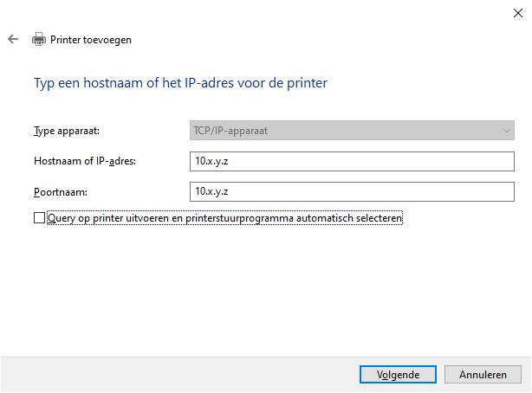Focus the Hostnaam of IP-adres field
This screenshot has width=532, height=393.
coord(352,161)
